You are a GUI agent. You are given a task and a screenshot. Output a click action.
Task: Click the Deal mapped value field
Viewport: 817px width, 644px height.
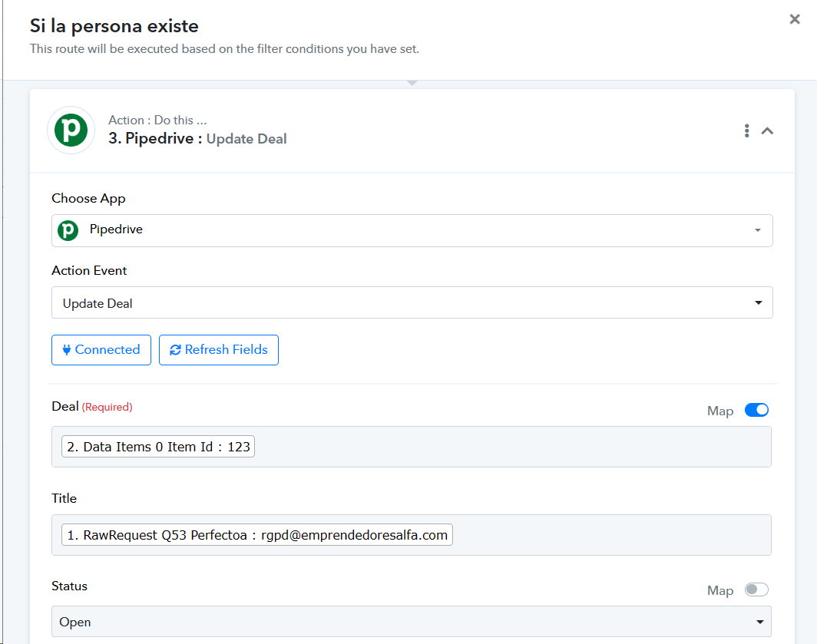[x=411, y=447]
